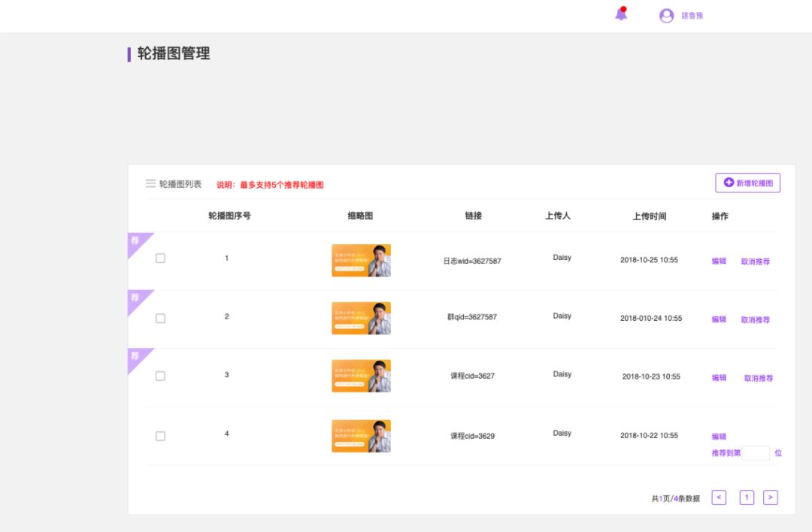Open the notification bell icon
The width and height of the screenshot is (812, 532).
coord(621,14)
